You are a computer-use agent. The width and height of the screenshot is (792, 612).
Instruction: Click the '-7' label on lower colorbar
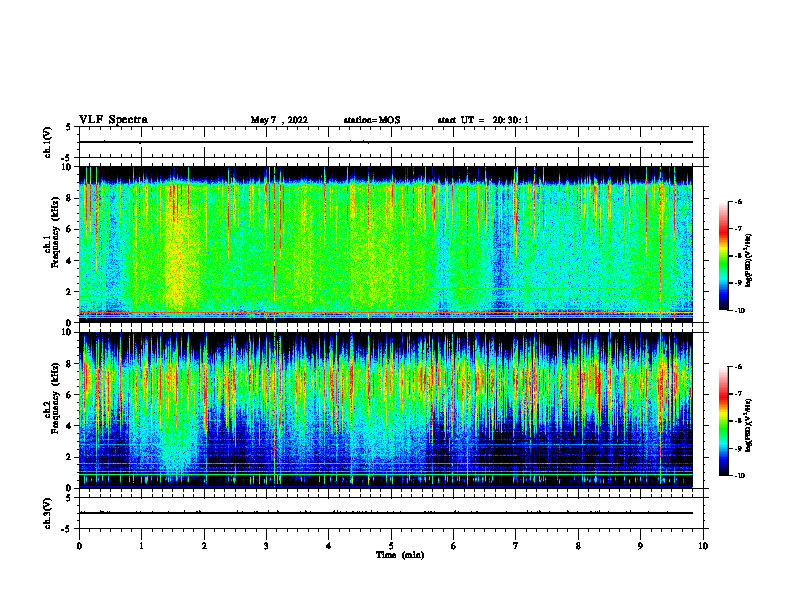pyautogui.click(x=738, y=394)
